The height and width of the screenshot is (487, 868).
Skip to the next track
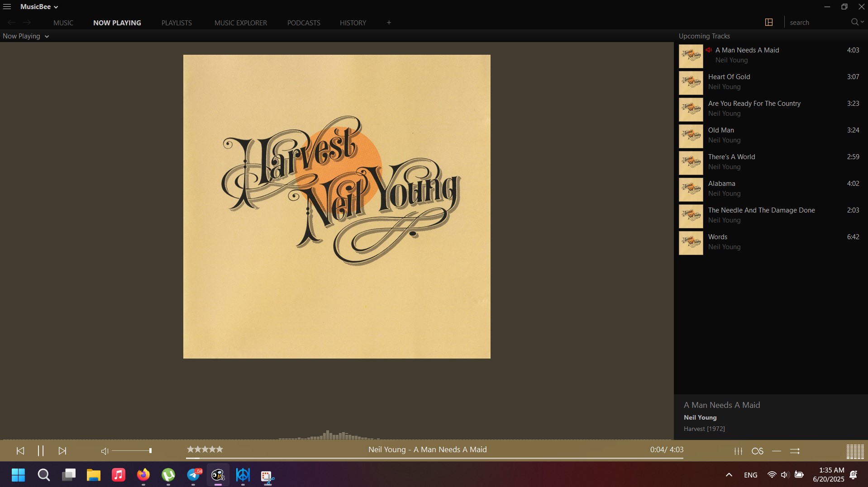click(62, 451)
